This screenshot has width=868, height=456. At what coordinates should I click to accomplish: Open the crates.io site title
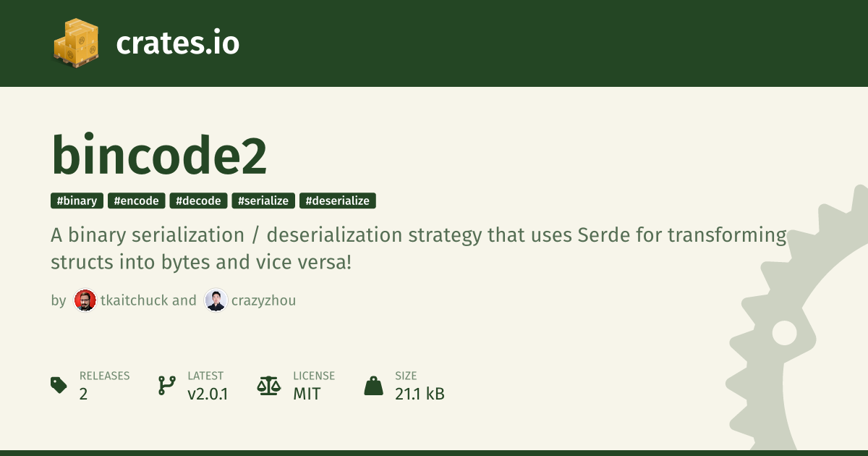point(178,43)
